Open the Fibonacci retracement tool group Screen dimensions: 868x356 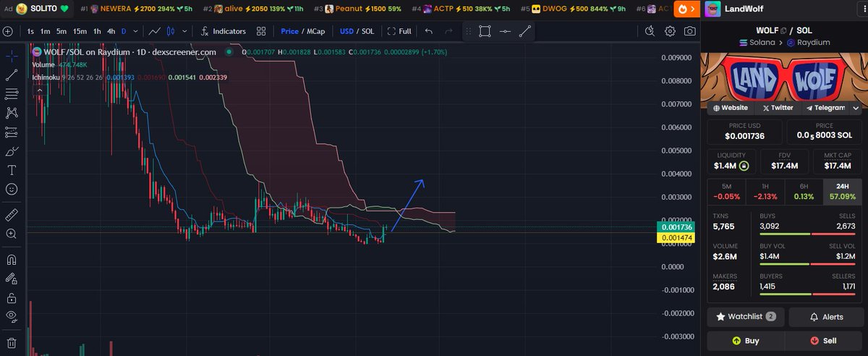click(11, 93)
